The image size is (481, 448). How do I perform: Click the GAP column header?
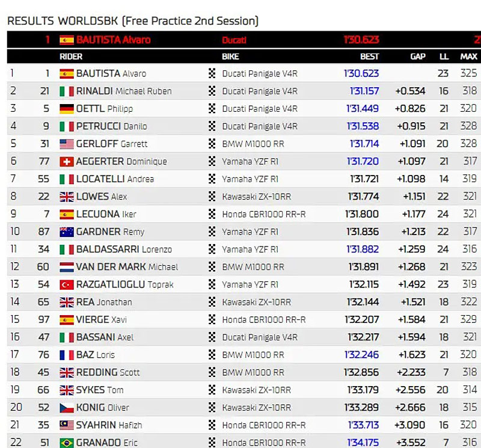[417, 57]
